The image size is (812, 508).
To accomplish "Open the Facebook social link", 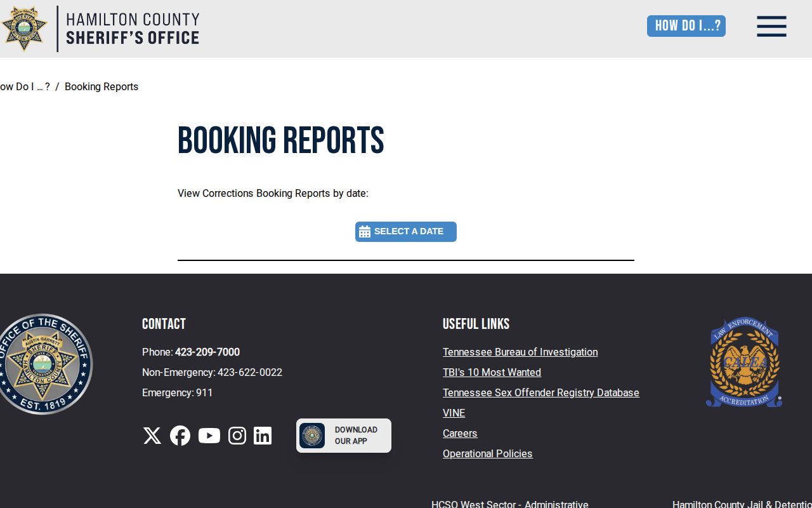I will point(180,436).
